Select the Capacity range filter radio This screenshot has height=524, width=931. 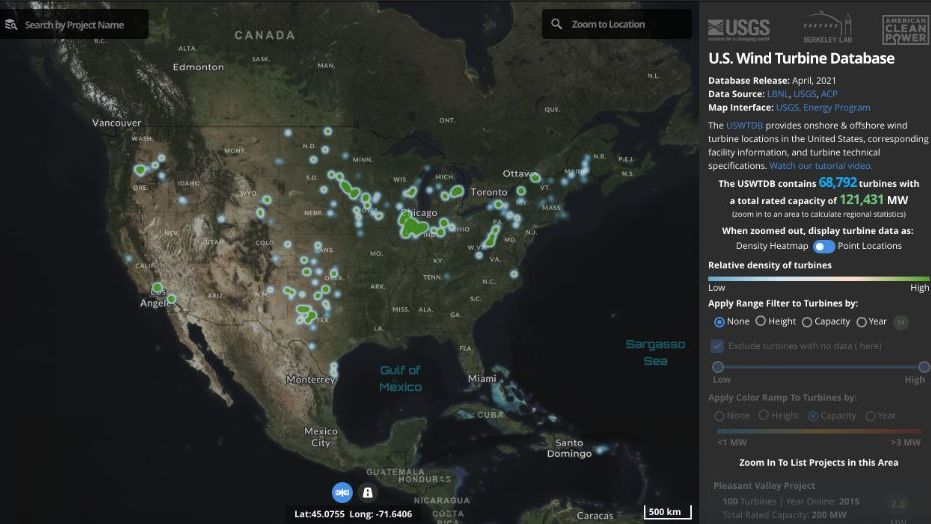807,322
